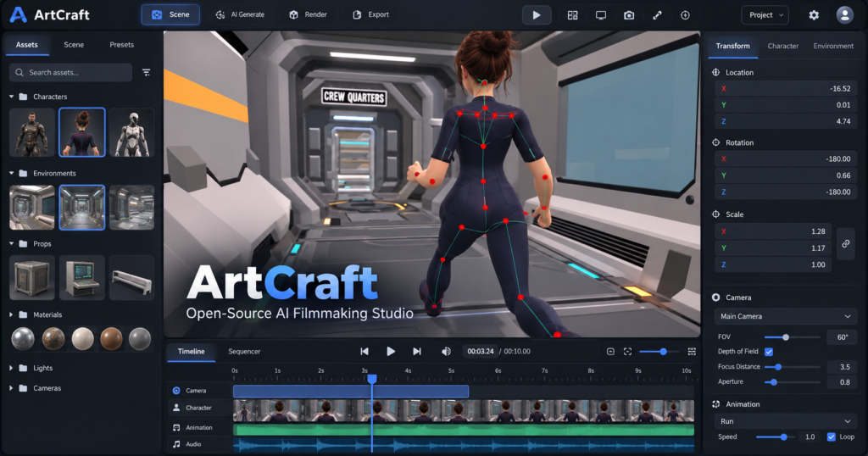Click the timeline play button

click(391, 352)
